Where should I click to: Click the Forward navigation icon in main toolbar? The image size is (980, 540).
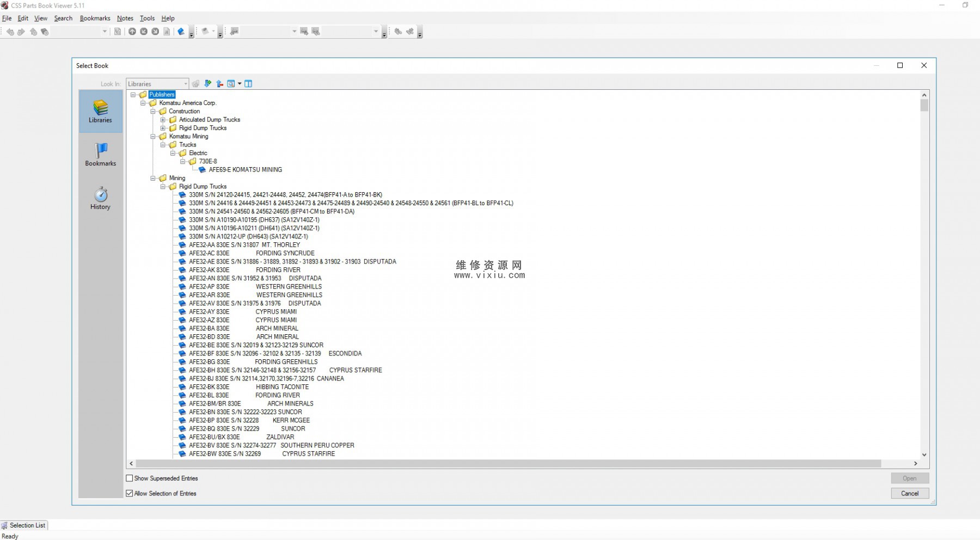(21, 32)
